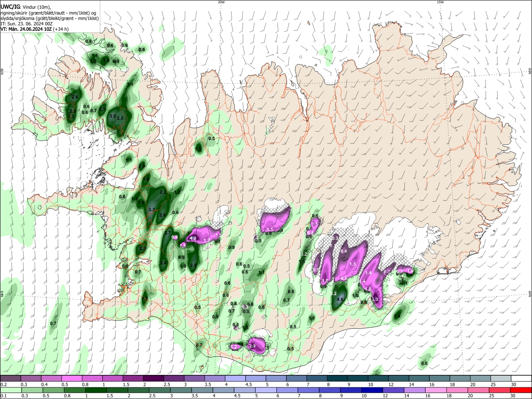Screen dimensions: 532x399
Task: Click the 3.3 rainfall value on map
Action: (152, 209)
